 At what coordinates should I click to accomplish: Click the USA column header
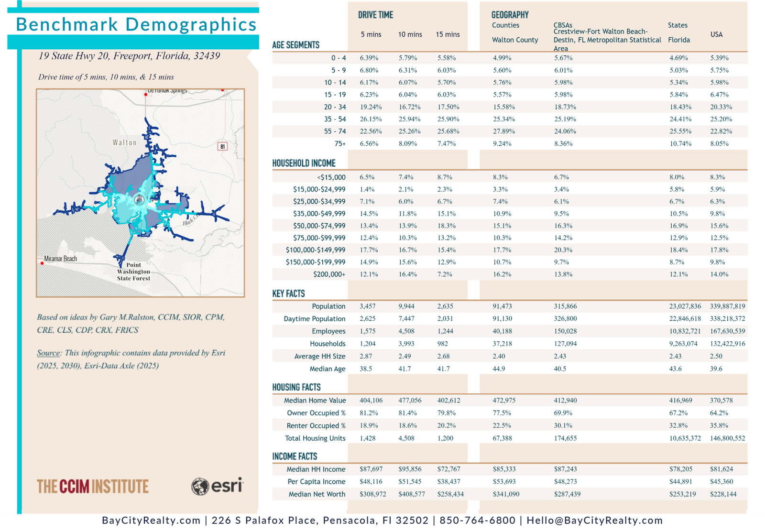pyautogui.click(x=716, y=34)
